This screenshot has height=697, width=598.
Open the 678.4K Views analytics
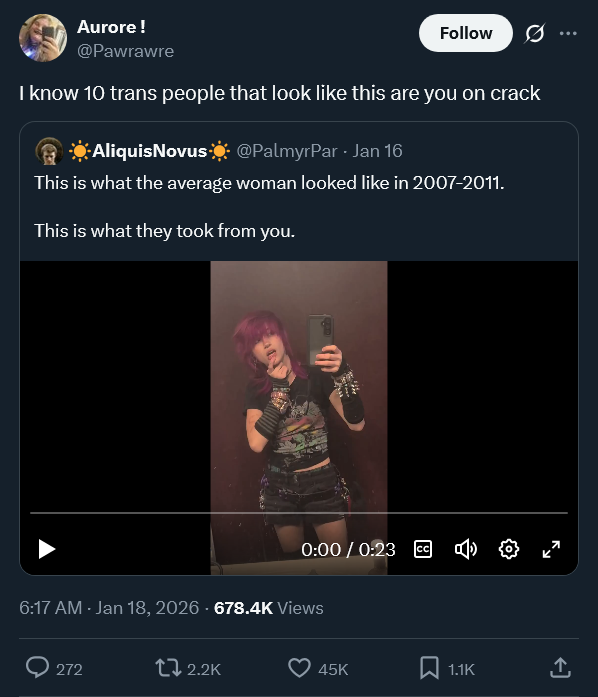(x=269, y=608)
